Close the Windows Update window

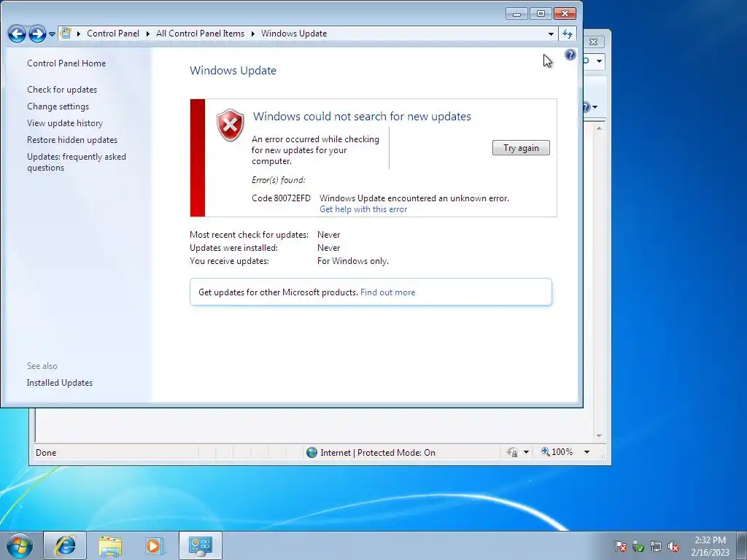[x=565, y=14]
